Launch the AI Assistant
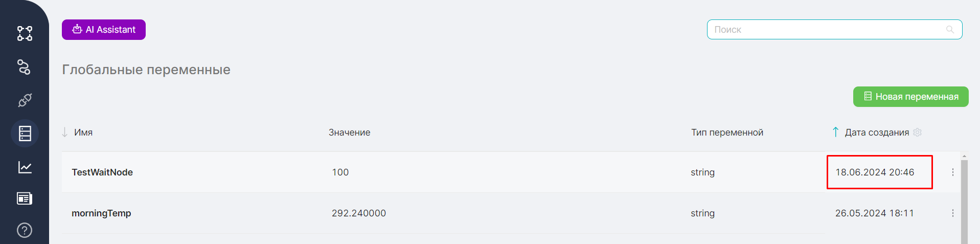 (104, 30)
